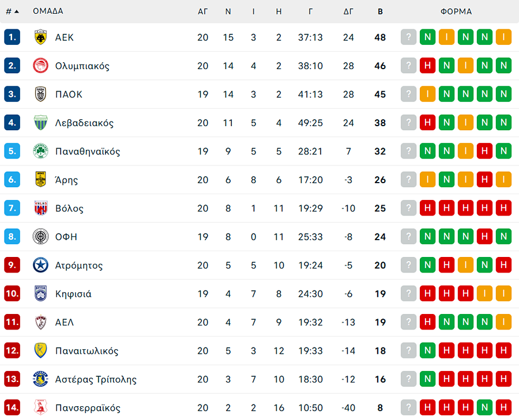Sort standings by the B points column
The width and height of the screenshot is (519, 420).
click(x=379, y=12)
